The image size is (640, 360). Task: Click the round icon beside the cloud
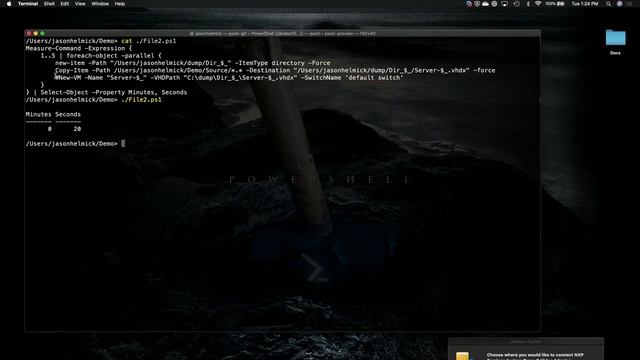(494, 4)
